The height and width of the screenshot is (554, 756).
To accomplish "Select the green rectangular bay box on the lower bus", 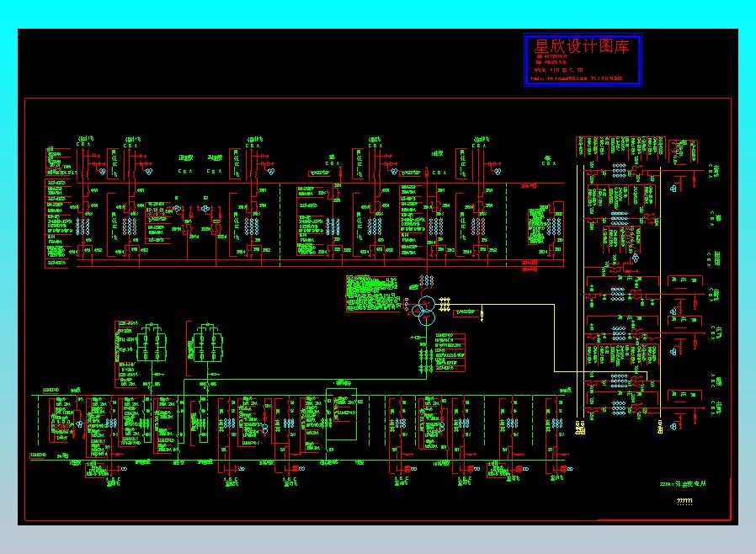I will click(x=341, y=414).
